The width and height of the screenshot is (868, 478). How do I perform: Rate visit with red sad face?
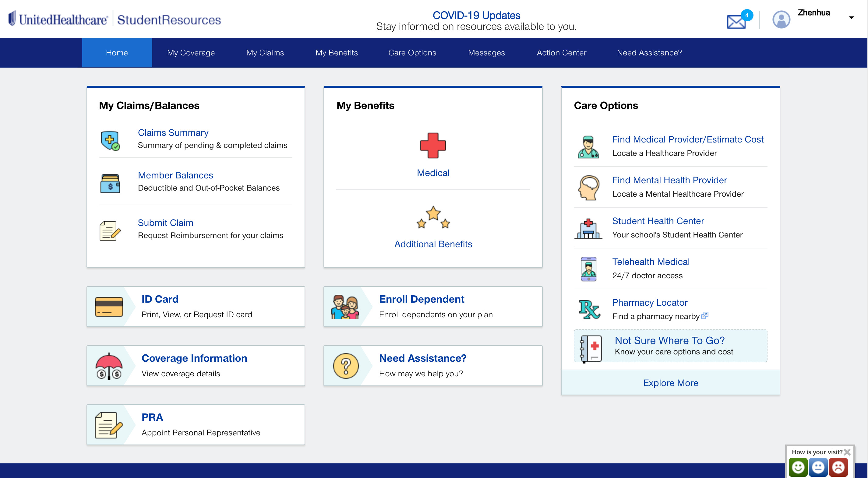[x=838, y=467]
